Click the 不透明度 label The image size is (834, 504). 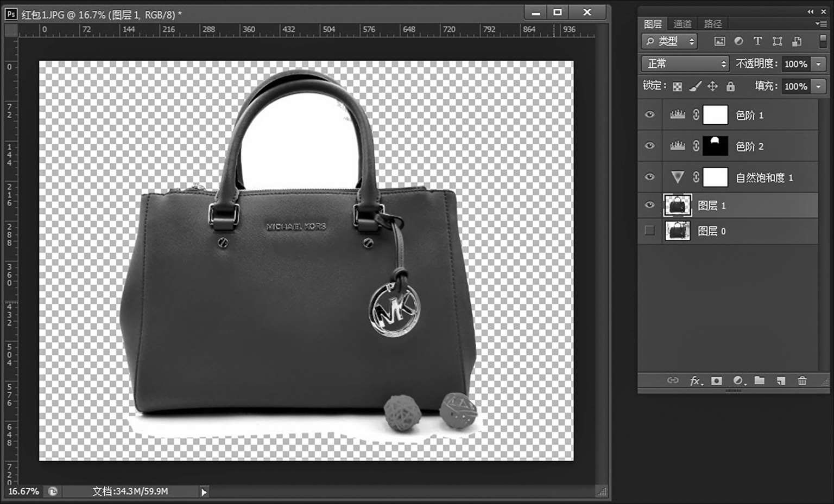(756, 64)
